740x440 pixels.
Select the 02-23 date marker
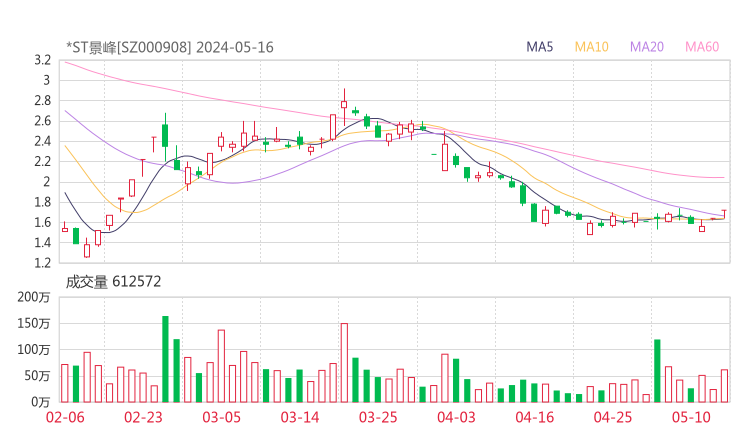coord(143,417)
